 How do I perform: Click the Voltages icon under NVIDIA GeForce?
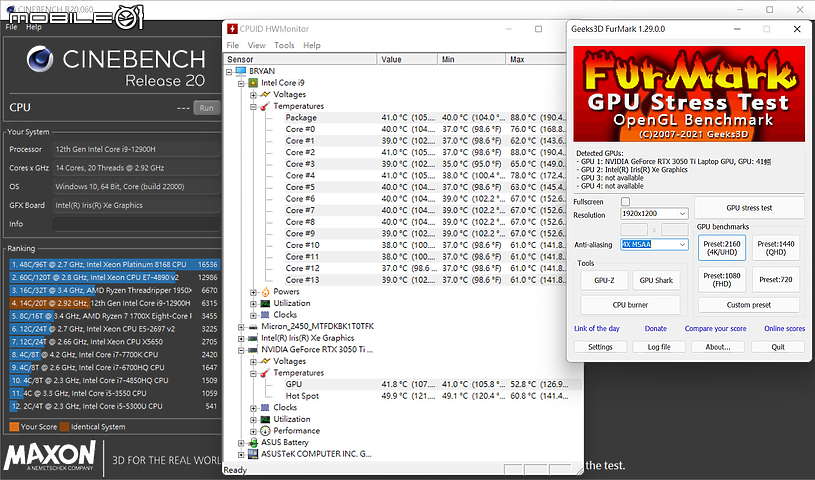(x=265, y=361)
